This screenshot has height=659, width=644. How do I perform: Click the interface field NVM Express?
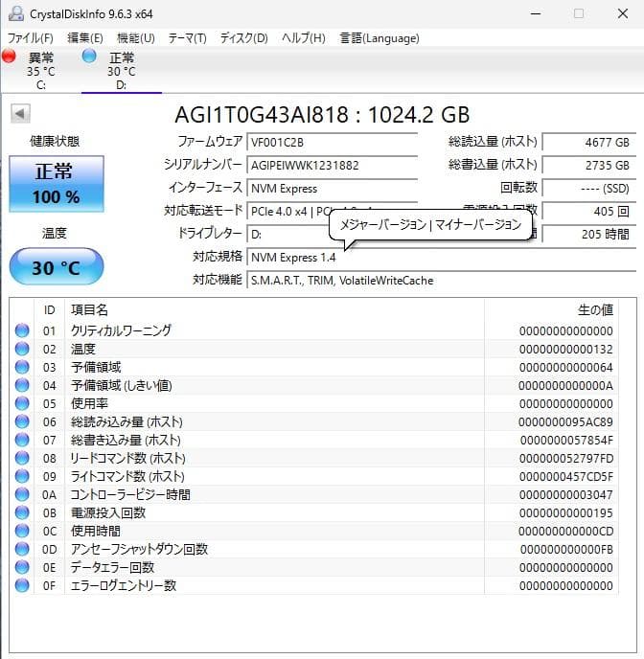(x=333, y=189)
